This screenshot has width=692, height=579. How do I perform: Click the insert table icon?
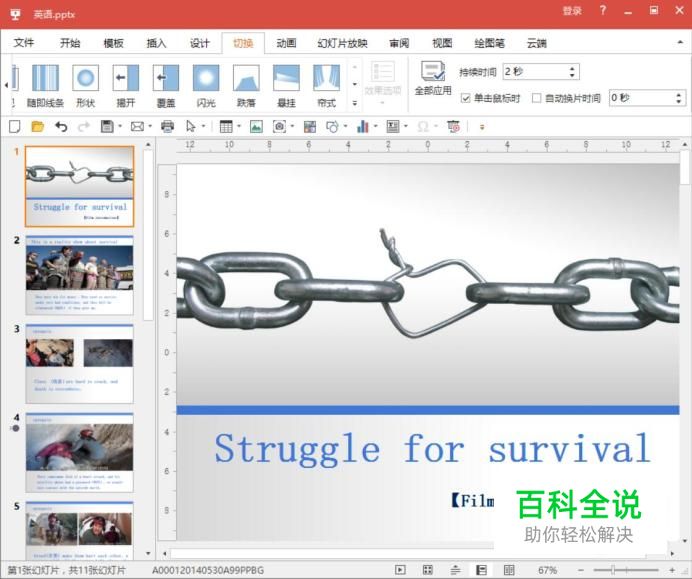click(226, 127)
